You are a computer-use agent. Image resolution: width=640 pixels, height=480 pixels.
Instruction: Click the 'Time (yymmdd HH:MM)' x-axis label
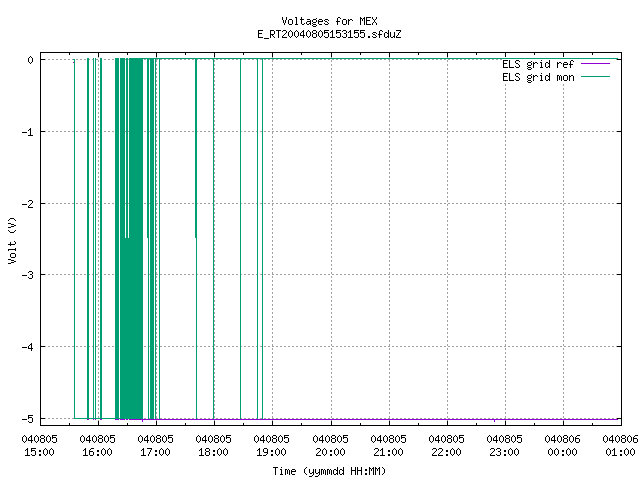point(329,471)
